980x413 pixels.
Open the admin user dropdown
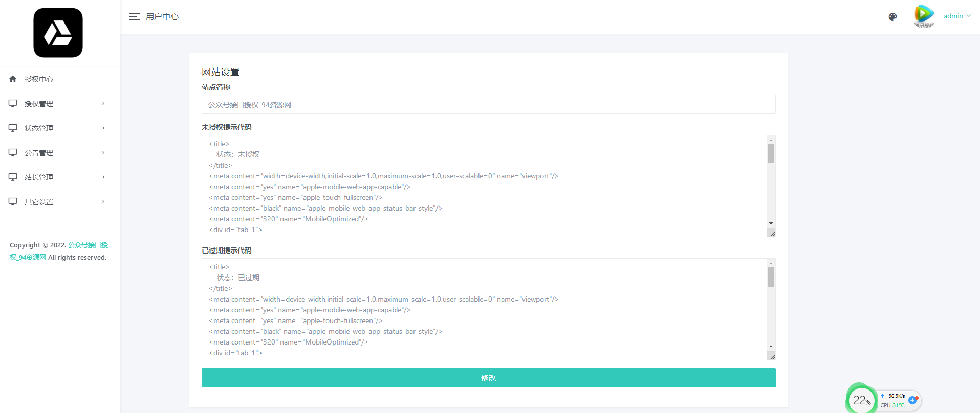coord(956,16)
